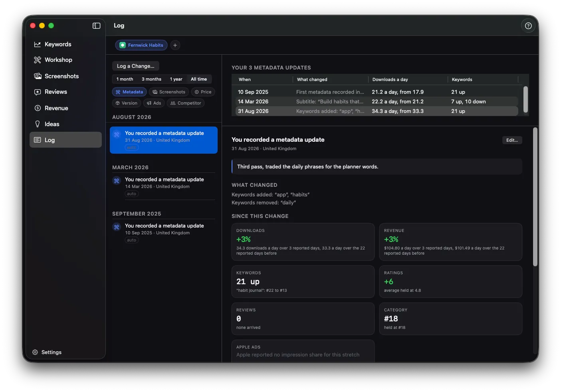Viewport: 561px width, 392px height.
Task: Click metadata icon on 31 Aug 2026 entry
Action: (x=117, y=135)
